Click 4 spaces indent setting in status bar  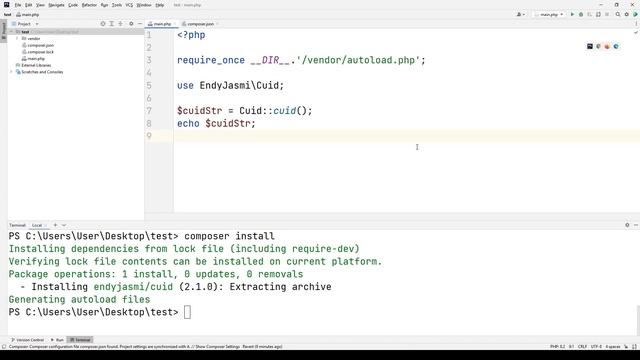[x=613, y=347]
